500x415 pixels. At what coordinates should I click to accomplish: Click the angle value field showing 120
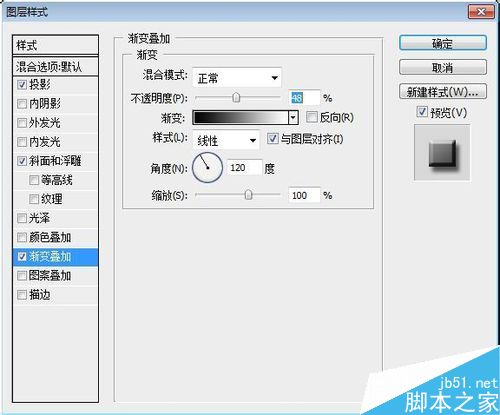[x=244, y=167]
